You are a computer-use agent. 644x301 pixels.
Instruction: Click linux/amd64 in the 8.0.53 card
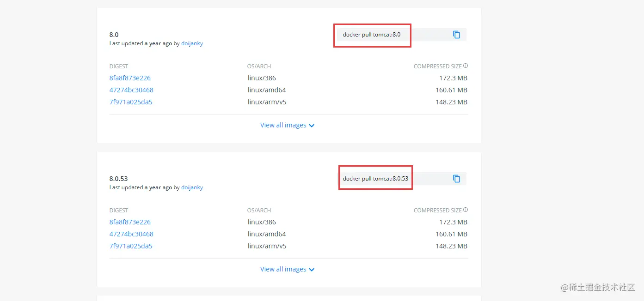click(267, 234)
